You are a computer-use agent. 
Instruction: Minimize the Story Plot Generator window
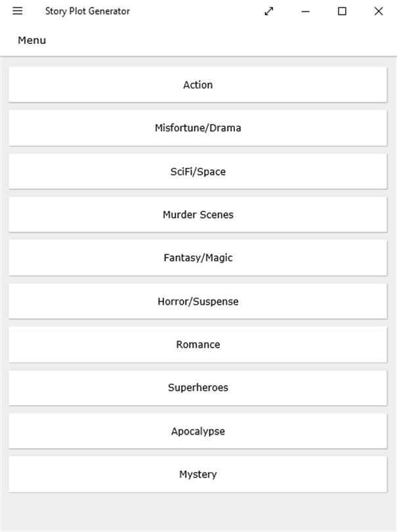(x=305, y=11)
